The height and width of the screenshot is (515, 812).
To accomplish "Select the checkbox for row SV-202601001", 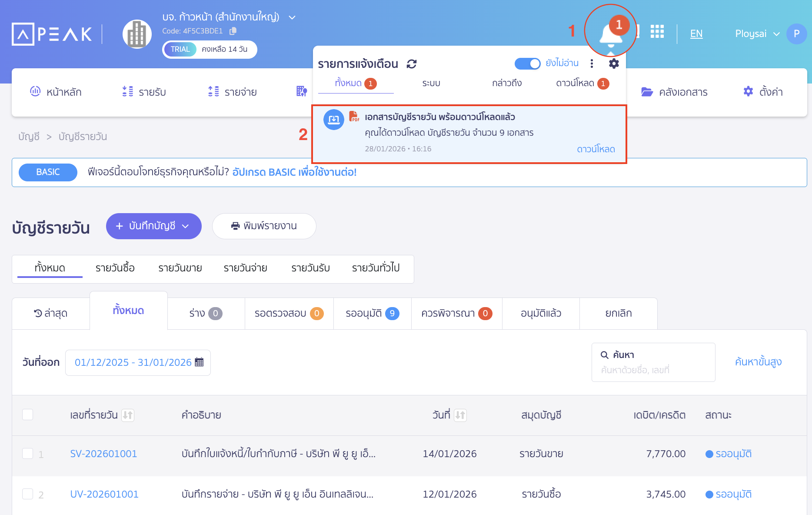I will pos(28,454).
